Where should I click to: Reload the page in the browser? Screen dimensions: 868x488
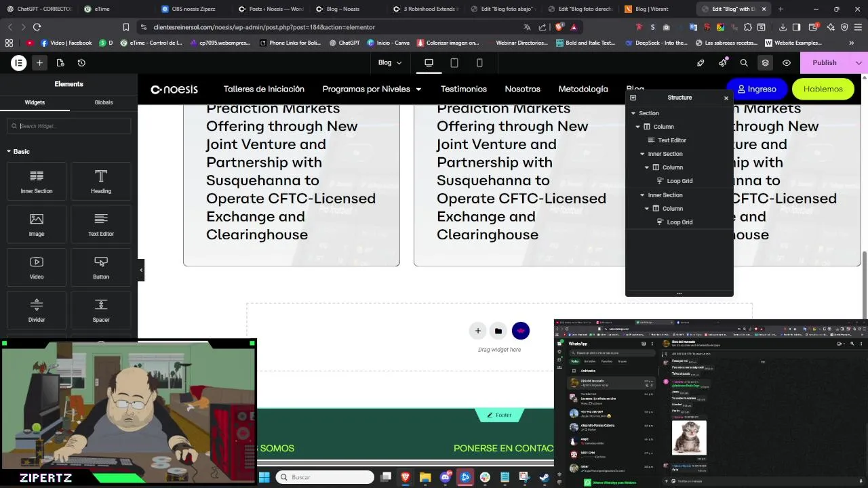[37, 27]
